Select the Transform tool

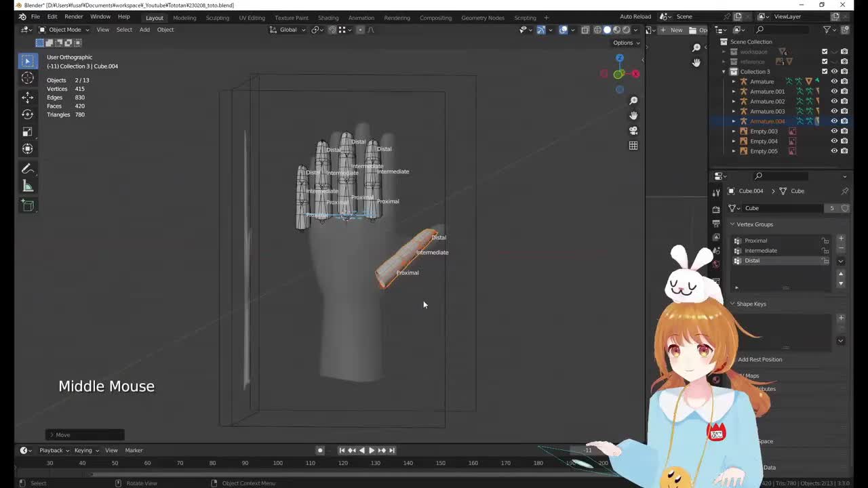click(28, 148)
